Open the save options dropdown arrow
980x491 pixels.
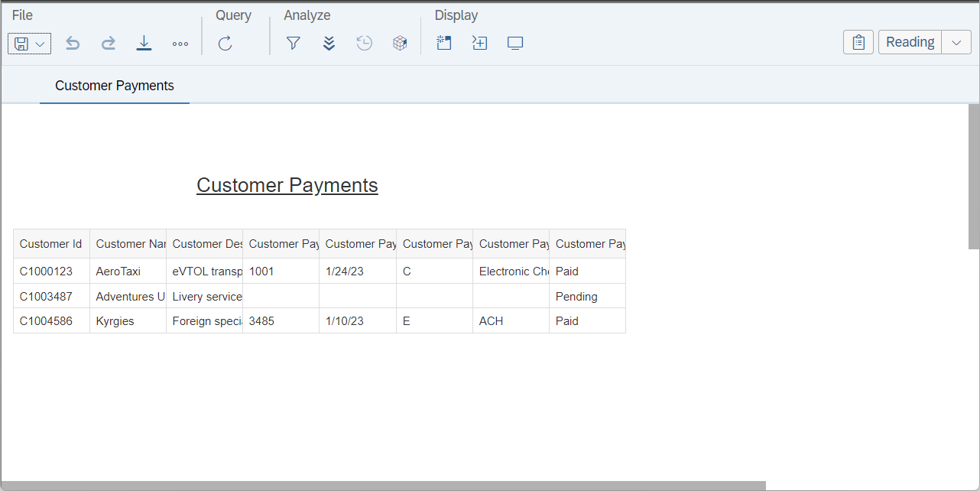coord(39,44)
